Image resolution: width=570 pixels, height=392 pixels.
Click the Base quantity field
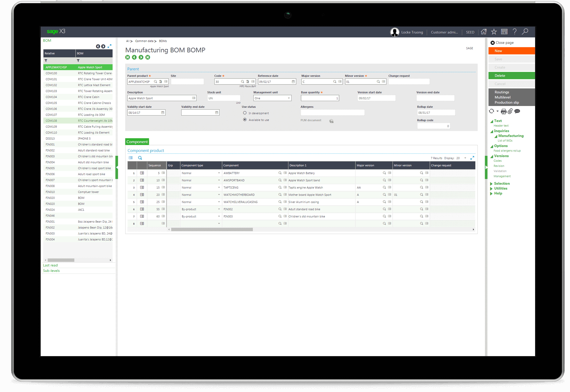(320, 98)
